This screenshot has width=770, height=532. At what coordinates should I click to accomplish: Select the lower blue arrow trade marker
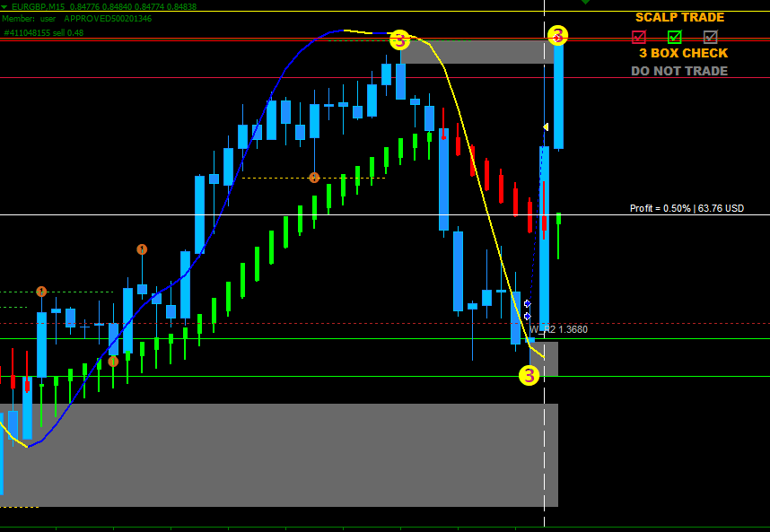click(x=528, y=316)
